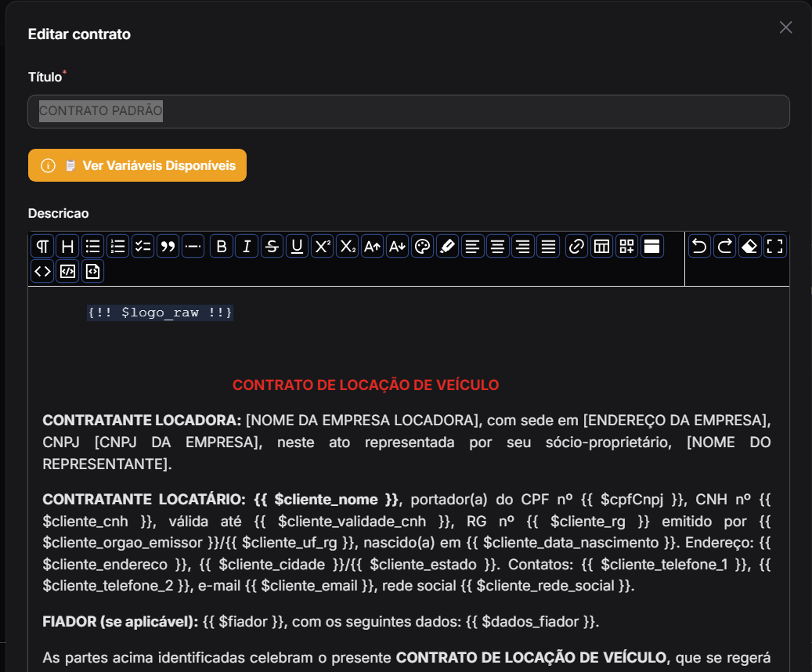Open the HTML source file view
This screenshot has width=812, height=672.
(92, 271)
